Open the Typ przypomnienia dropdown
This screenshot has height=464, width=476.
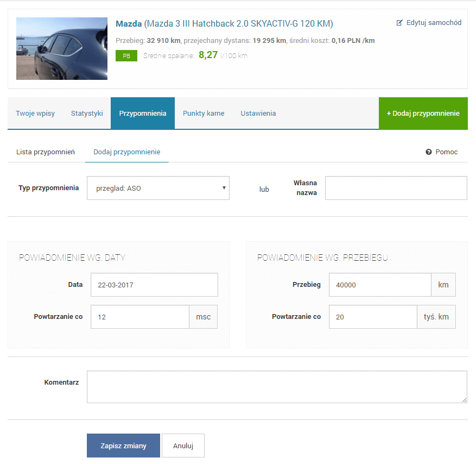coord(158,188)
